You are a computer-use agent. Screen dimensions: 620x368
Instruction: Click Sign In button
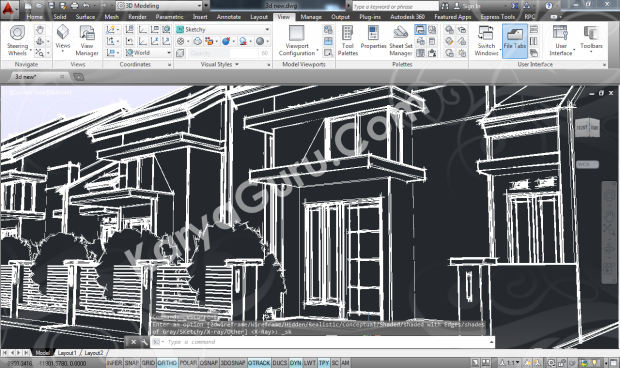coord(467,6)
